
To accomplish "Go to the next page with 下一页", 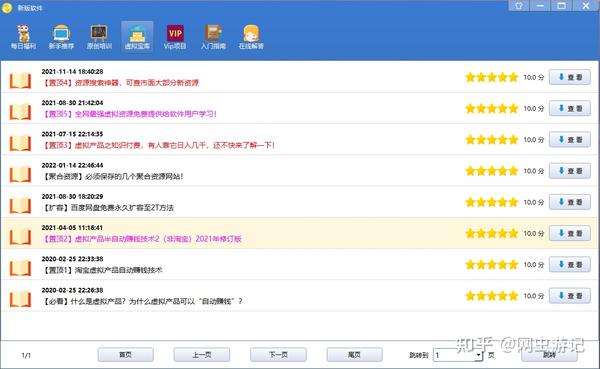I will (278, 355).
